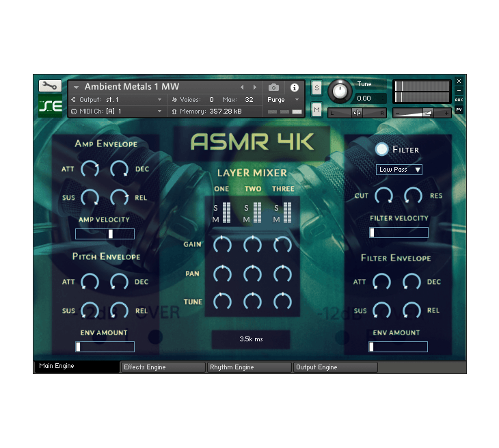Click the Amp Velocity slider
Viewport: 499px width, 448px height.
coord(105,234)
